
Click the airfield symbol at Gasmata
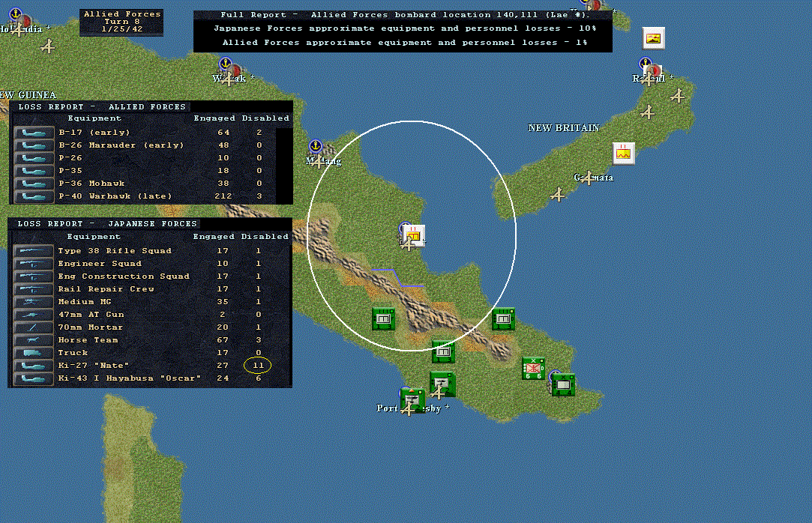click(588, 178)
